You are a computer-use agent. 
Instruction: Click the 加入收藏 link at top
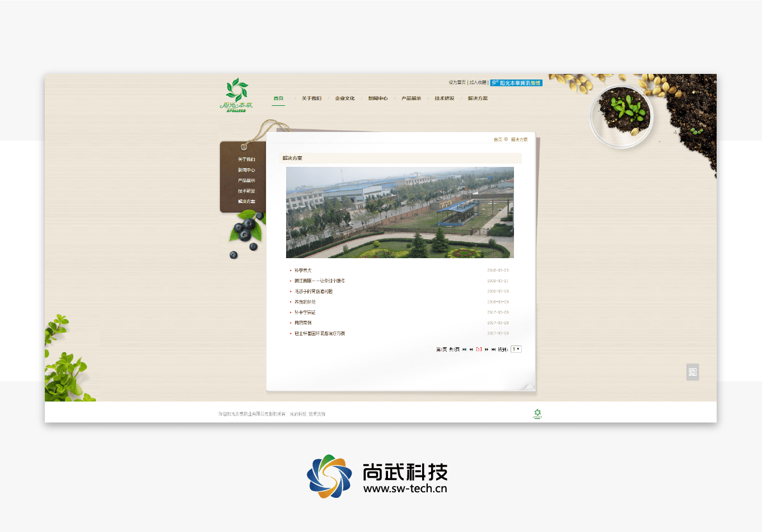tap(478, 83)
